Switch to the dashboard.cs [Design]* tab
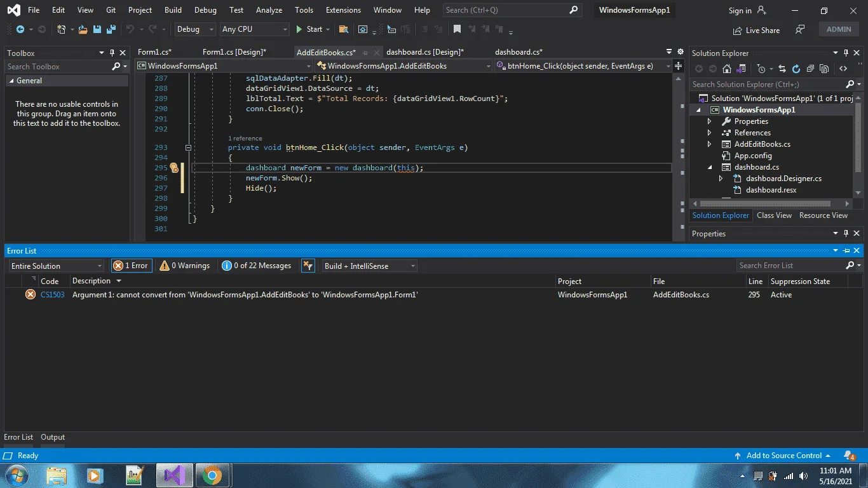868x488 pixels. [425, 52]
